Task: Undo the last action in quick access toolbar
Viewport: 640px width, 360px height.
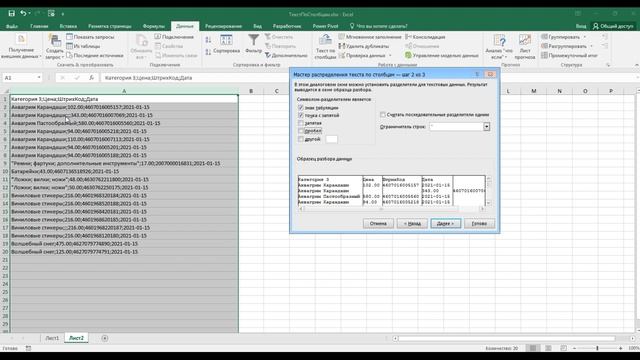Action: (23, 13)
